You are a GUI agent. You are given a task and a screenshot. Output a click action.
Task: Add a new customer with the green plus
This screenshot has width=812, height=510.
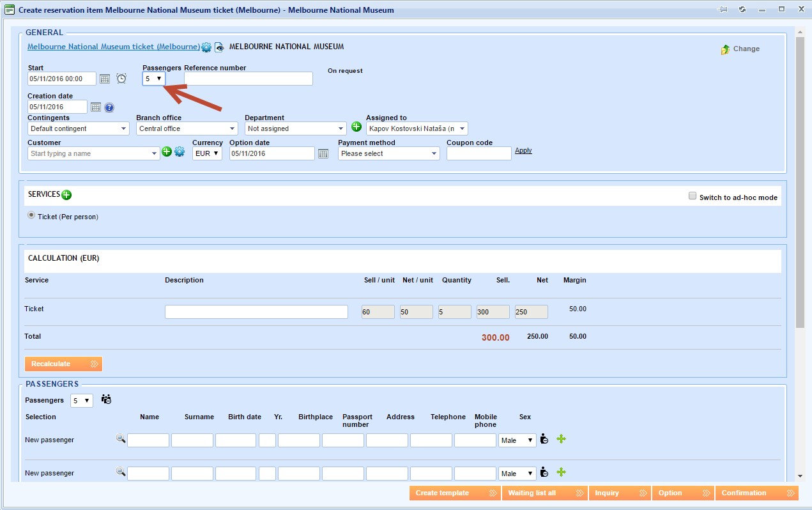click(x=167, y=151)
